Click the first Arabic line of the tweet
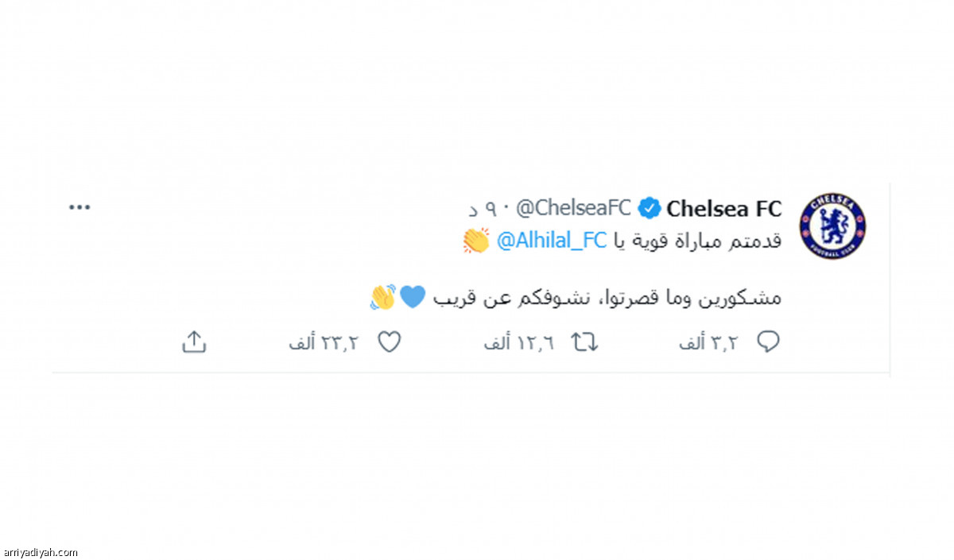The height and width of the screenshot is (560, 954). (622, 241)
